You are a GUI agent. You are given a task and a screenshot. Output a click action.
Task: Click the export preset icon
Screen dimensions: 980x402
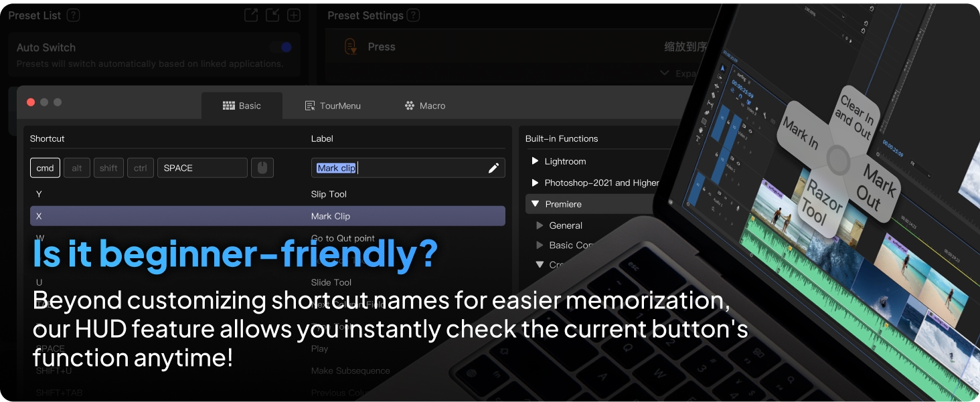tap(251, 15)
